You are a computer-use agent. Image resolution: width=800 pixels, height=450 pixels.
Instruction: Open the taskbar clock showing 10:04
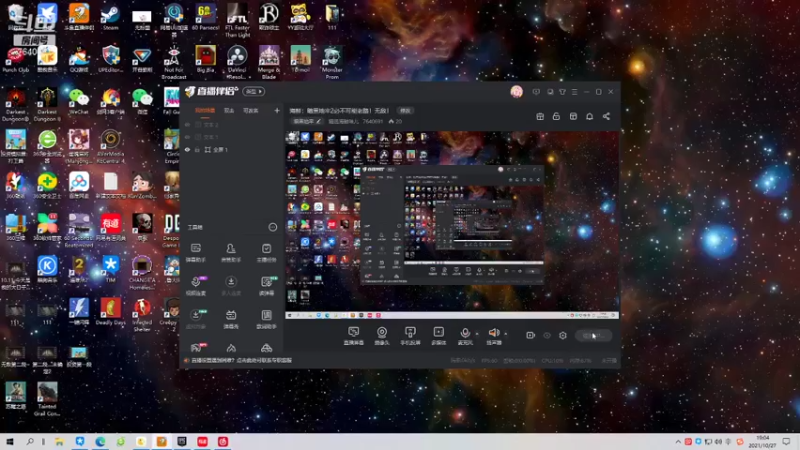point(762,441)
